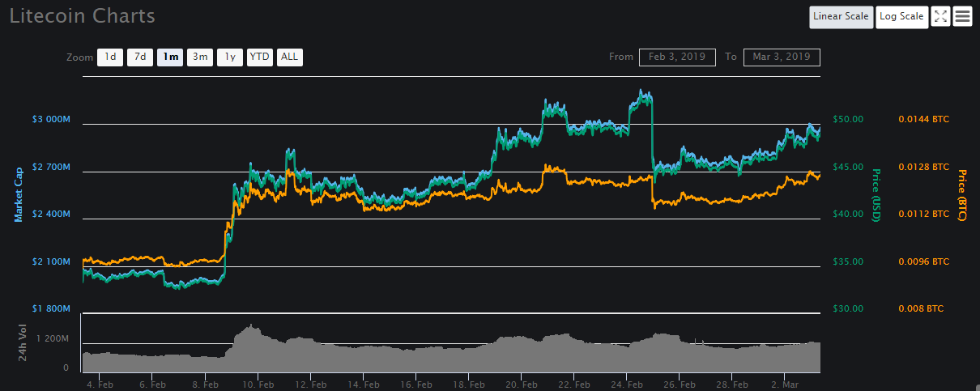Switch to Log Scale

(x=901, y=16)
